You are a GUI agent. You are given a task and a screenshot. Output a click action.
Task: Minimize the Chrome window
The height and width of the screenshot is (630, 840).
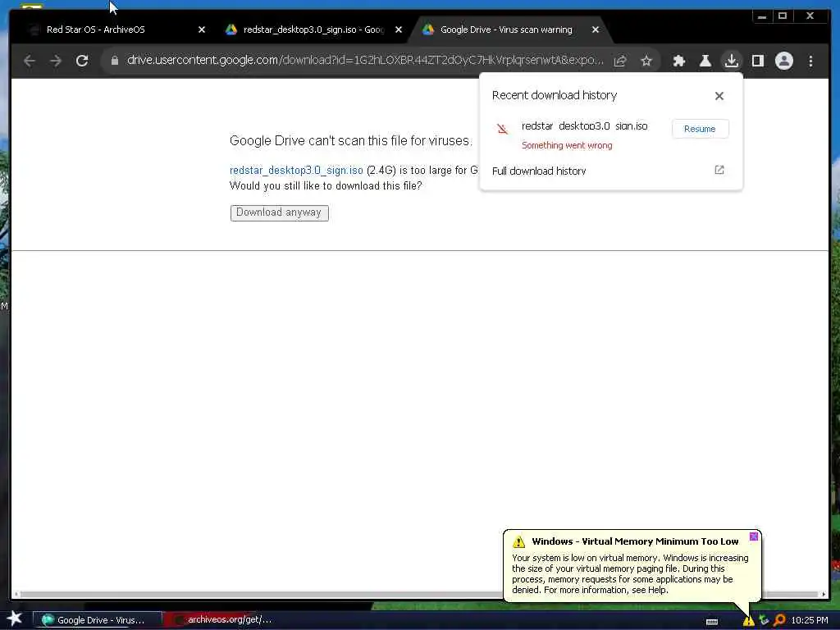pos(762,16)
